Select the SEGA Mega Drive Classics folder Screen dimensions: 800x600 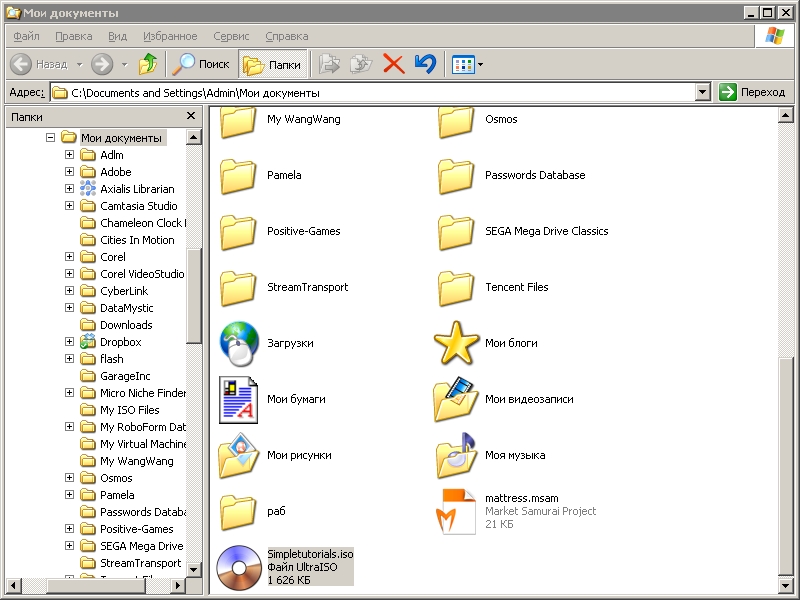[456, 232]
